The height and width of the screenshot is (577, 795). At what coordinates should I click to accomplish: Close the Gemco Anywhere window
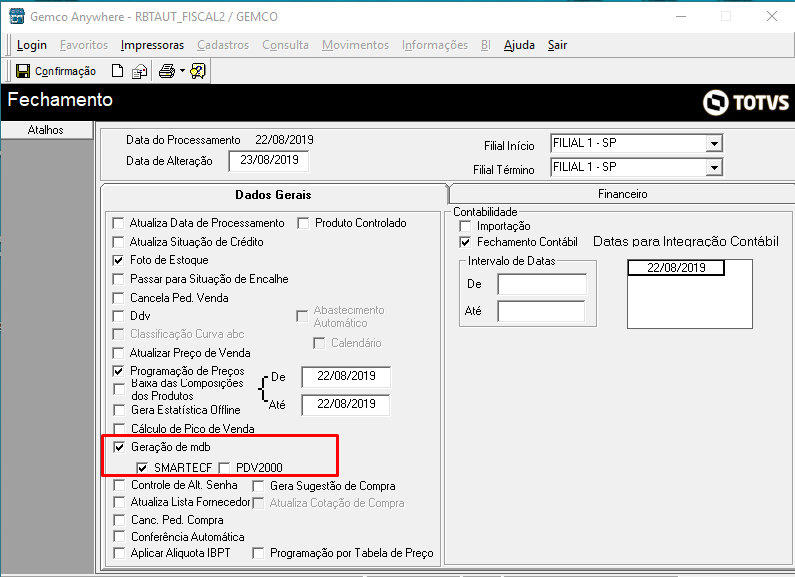point(772,16)
